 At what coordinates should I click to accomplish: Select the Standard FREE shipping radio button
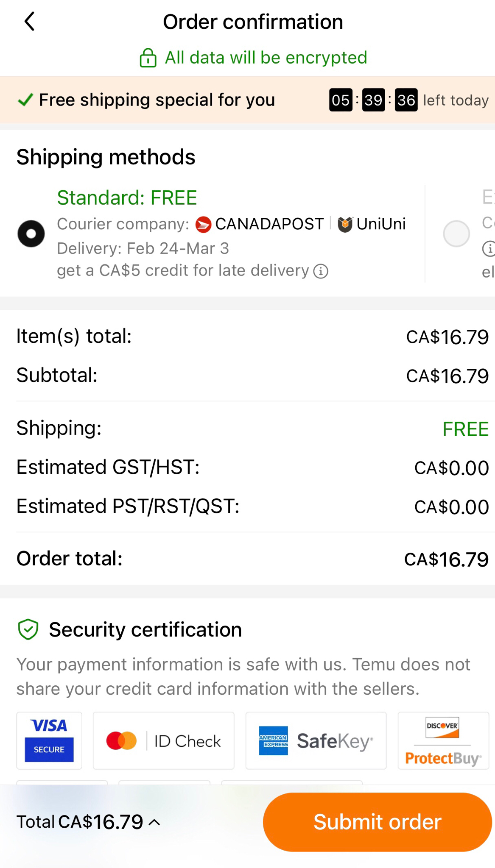(31, 234)
